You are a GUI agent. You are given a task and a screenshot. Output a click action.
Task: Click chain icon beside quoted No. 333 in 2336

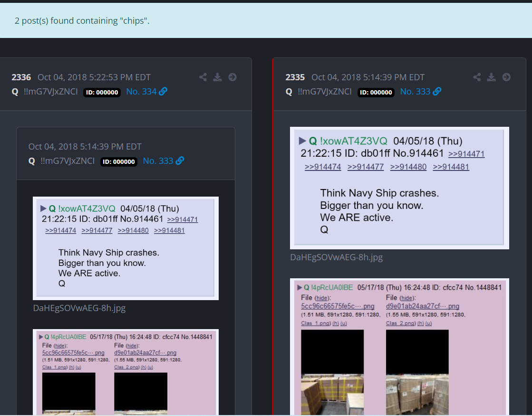pos(180,161)
